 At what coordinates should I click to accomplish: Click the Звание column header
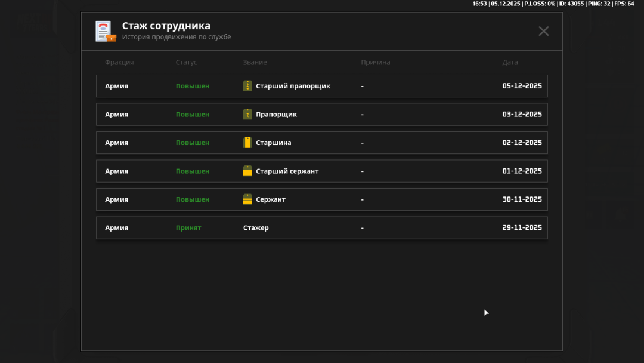[x=255, y=63]
